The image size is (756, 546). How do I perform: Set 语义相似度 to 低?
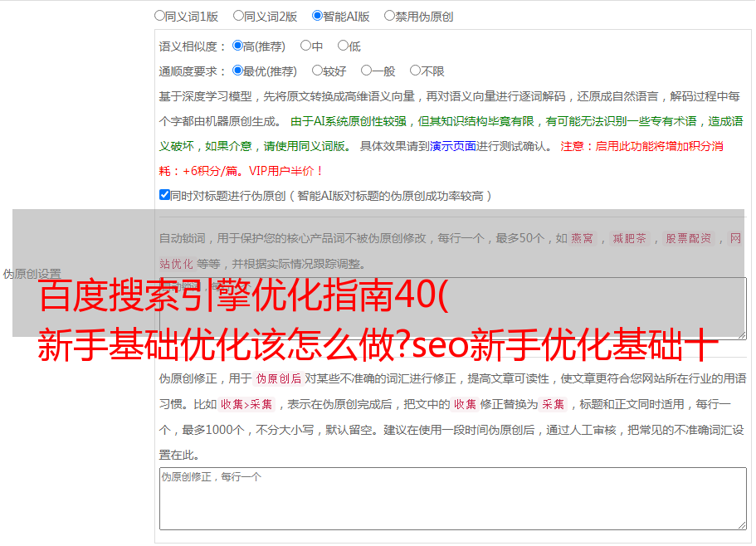coord(343,46)
